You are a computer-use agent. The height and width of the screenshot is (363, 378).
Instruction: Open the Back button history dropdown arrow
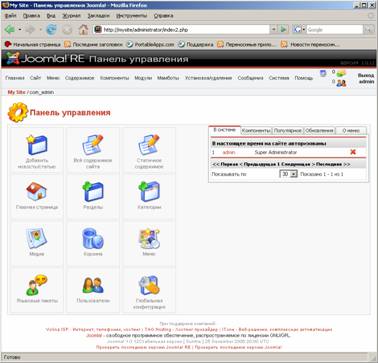pos(20,30)
